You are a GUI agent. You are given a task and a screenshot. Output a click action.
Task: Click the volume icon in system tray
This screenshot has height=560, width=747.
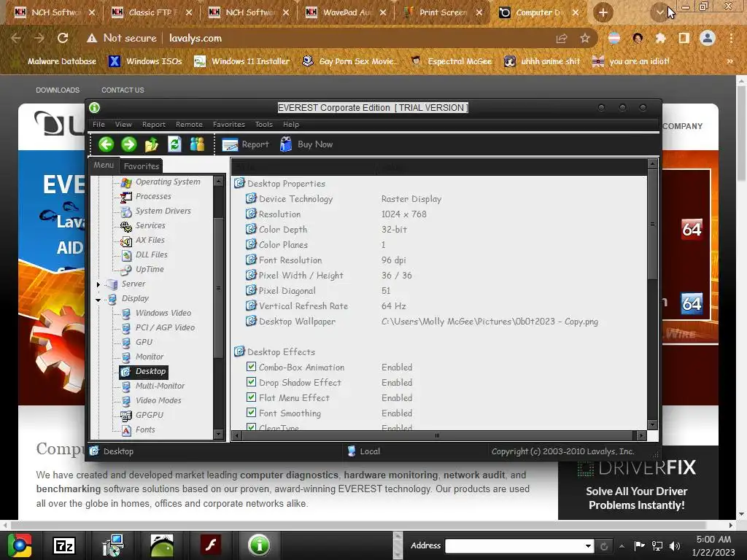675,545
